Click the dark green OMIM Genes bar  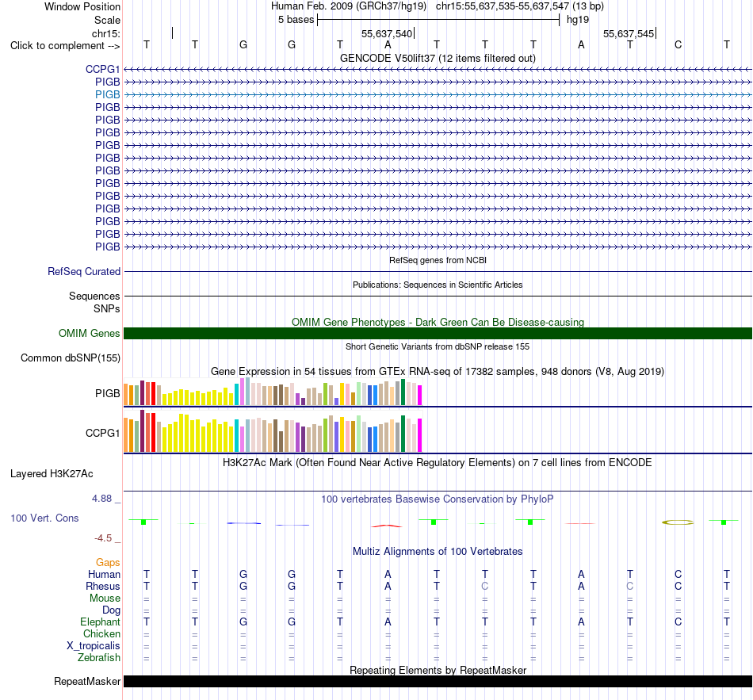(x=438, y=334)
